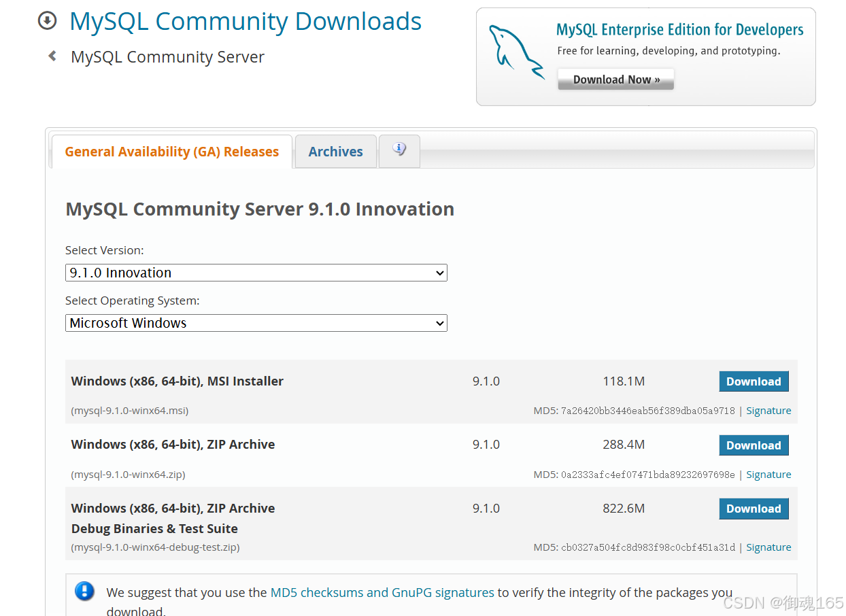Download the Debug Binaries & Test Suite ZIP

pos(754,509)
